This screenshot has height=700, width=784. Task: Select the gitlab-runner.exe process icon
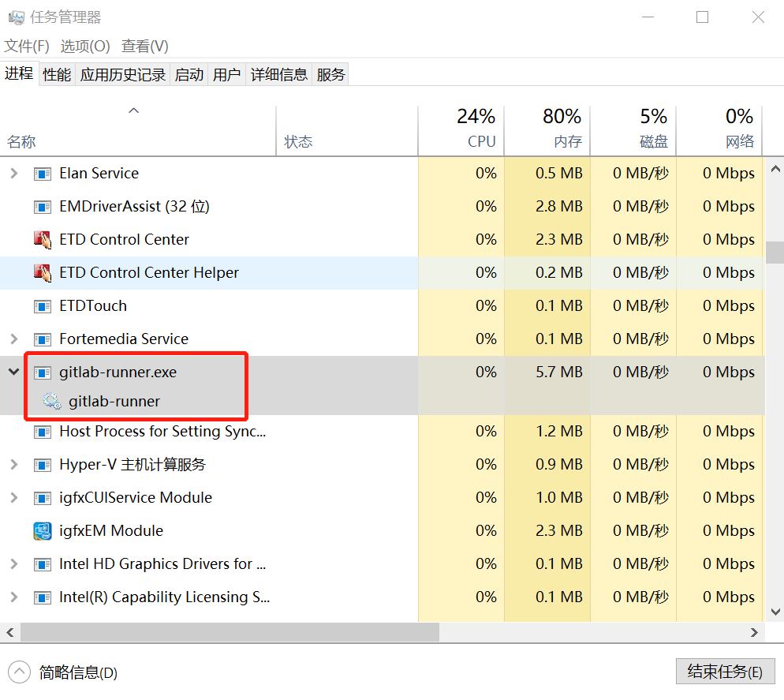tap(42, 371)
